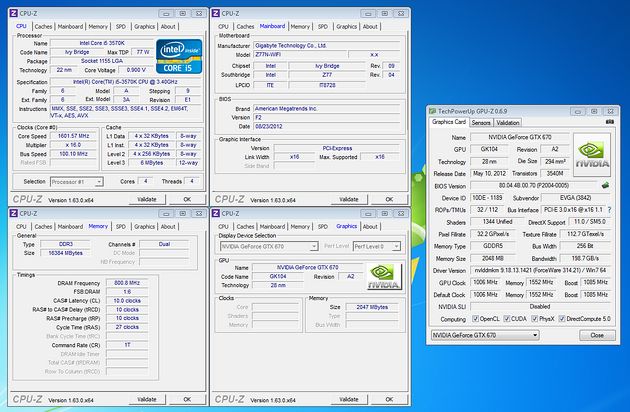This screenshot has height=412, width=630.
Task: Switch to Sensors tab in GPU-Z
Action: [481, 123]
